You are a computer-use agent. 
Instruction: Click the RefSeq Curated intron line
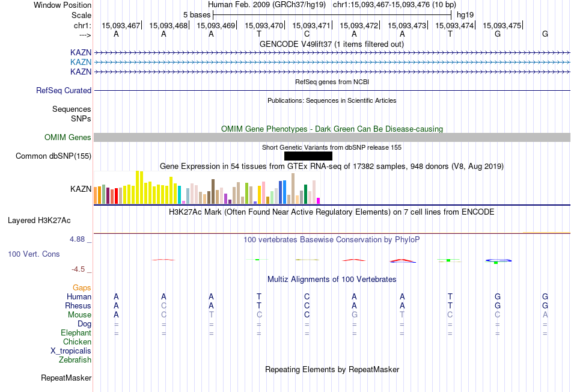[332, 90]
